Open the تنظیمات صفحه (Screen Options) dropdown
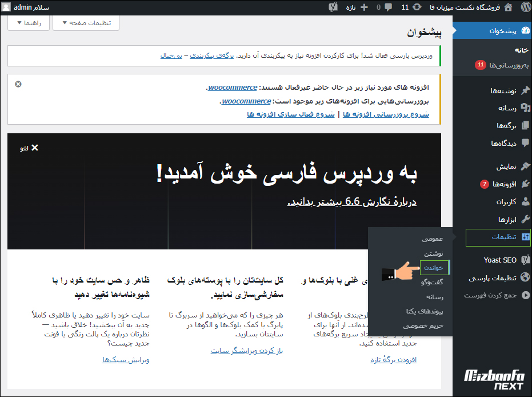The width and height of the screenshot is (532, 397). (x=86, y=23)
